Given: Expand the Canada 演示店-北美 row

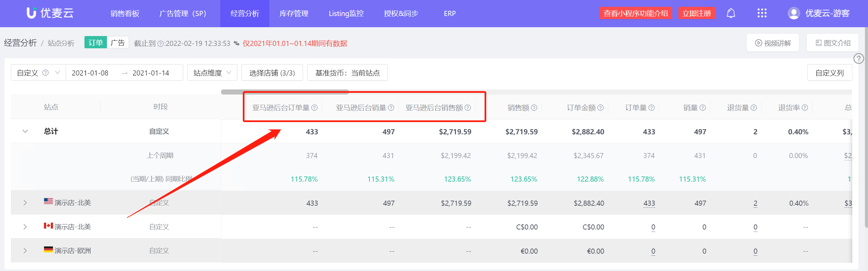Looking at the screenshot, I should (x=25, y=227).
